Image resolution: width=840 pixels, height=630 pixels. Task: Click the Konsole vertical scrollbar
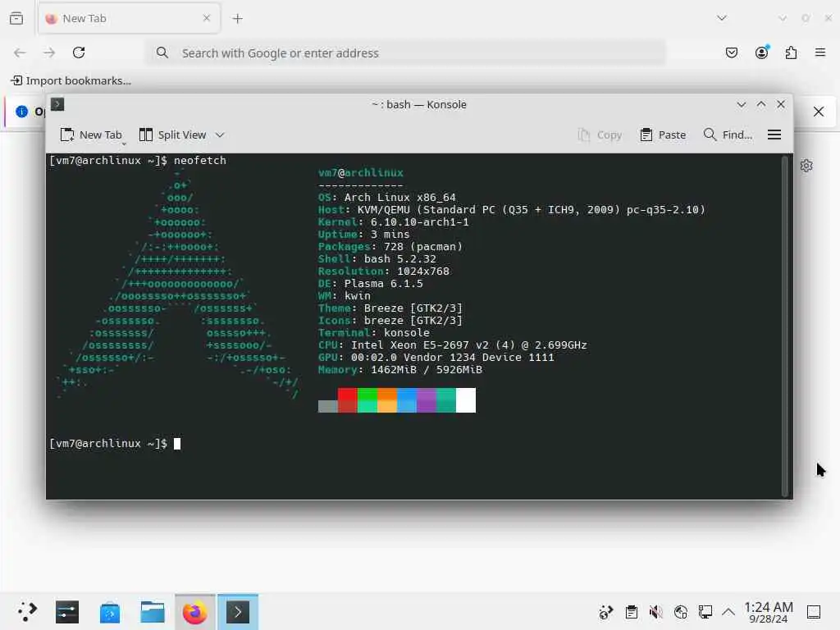tap(785, 326)
